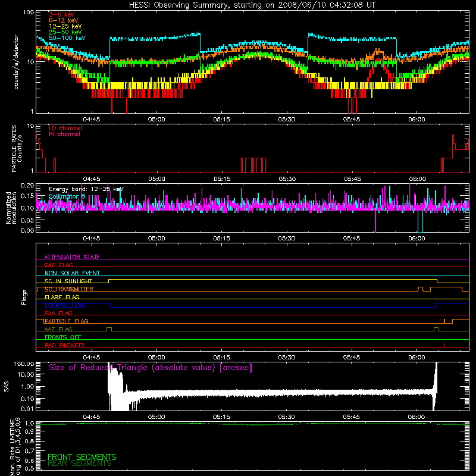Viewport: 476px width, 476px height.
Task: Click the 05:30 tick under particle rates panel
Action: [287, 179]
